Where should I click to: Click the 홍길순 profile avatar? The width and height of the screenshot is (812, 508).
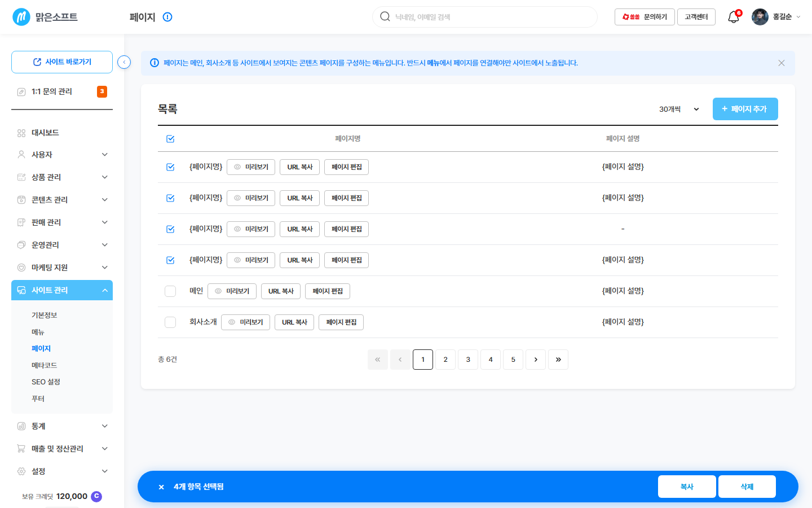point(760,17)
